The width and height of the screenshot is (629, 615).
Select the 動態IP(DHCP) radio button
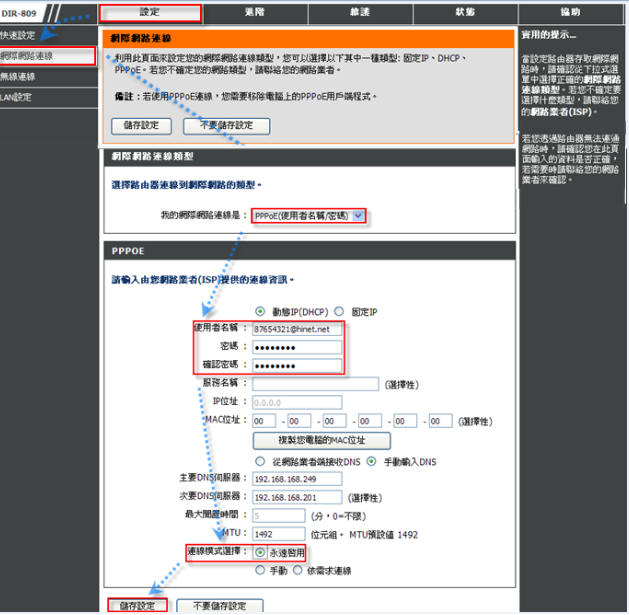(262, 311)
